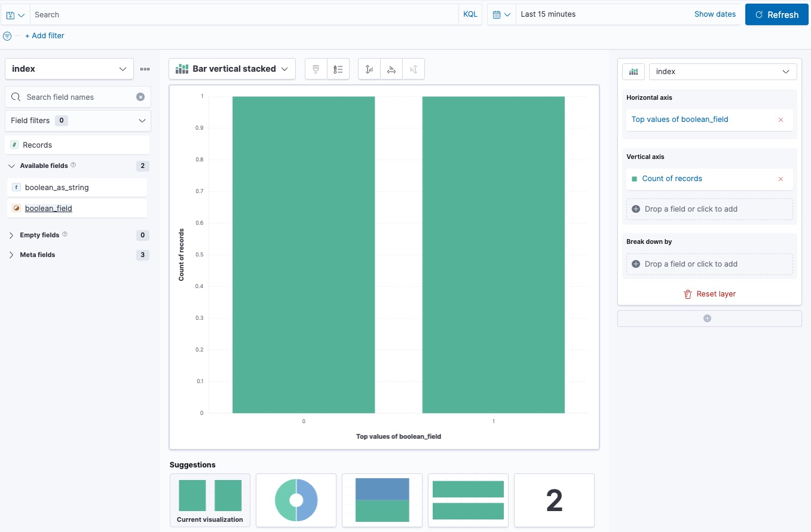Remove Top values of boolean_field dimension

781,120
